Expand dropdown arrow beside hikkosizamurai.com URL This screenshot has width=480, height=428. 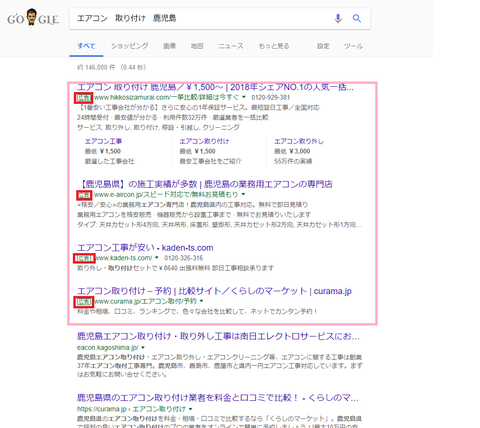244,97
